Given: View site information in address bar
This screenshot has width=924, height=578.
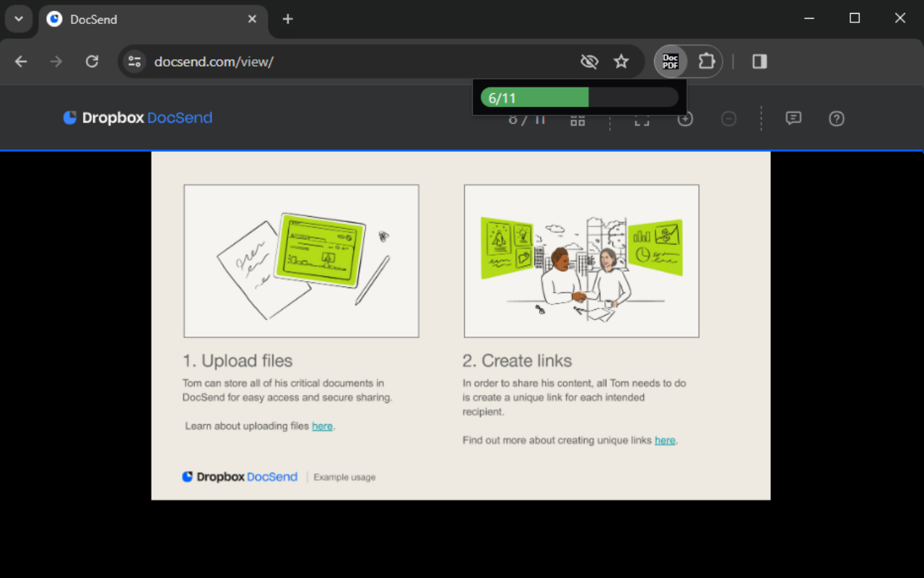Looking at the screenshot, I should click(134, 61).
